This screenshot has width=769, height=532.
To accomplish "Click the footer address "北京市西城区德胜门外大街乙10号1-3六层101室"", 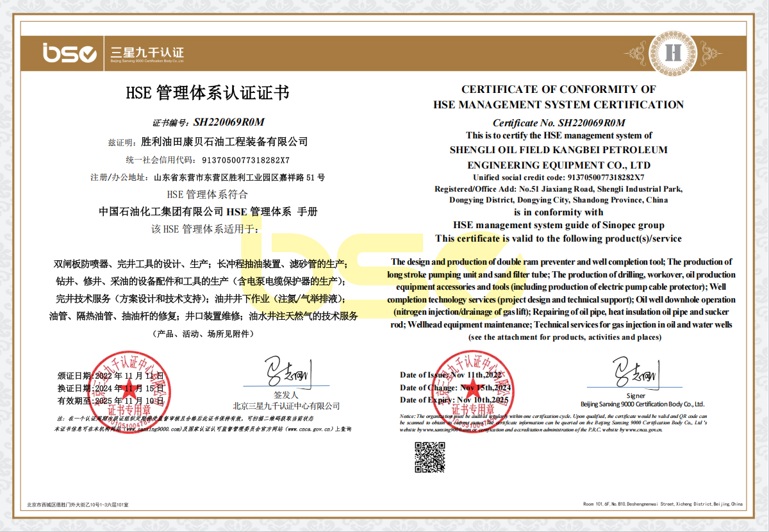I will click(78, 504).
